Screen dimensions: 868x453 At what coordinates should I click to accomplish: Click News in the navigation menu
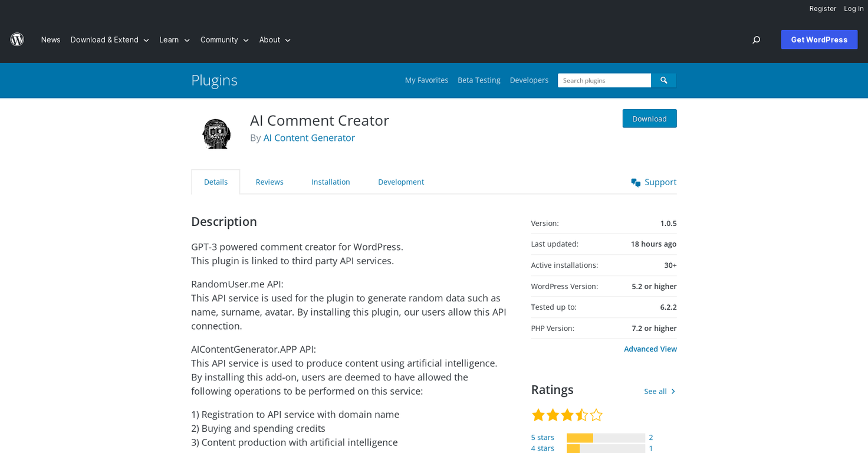[51, 40]
